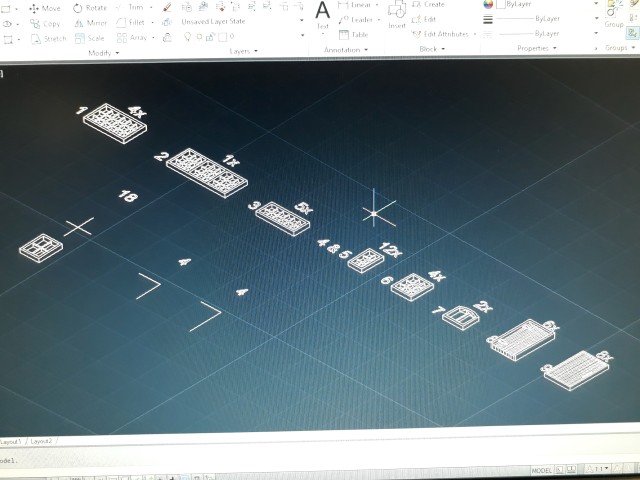Select the part 7 block in drawing
This screenshot has width=640, height=480.
(x=460, y=318)
